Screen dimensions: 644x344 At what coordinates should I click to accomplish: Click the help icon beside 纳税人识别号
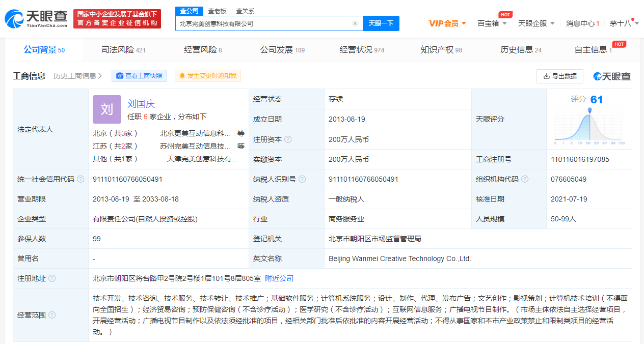[x=303, y=179]
